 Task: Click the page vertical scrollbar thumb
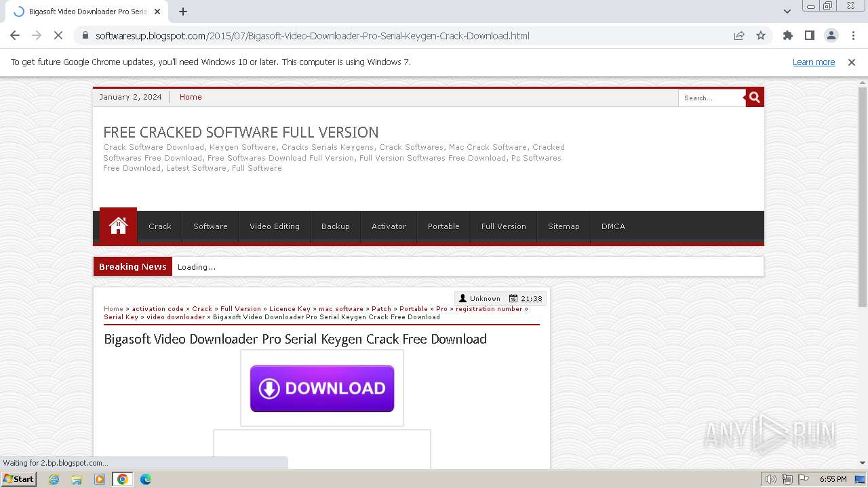pyautogui.click(x=863, y=197)
